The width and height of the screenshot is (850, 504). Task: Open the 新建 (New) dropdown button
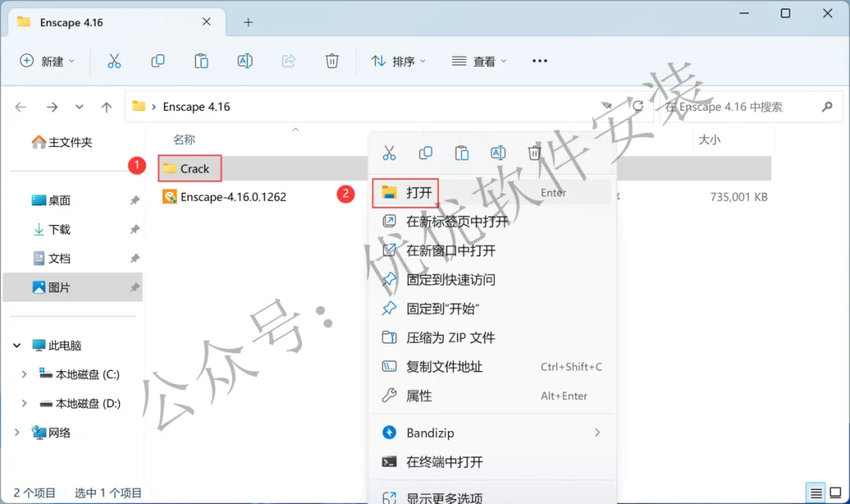(x=47, y=61)
